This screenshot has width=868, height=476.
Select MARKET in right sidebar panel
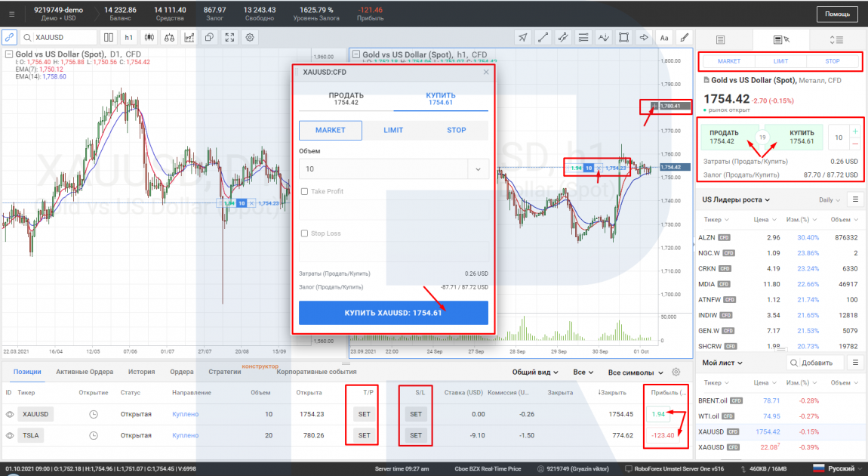(729, 61)
